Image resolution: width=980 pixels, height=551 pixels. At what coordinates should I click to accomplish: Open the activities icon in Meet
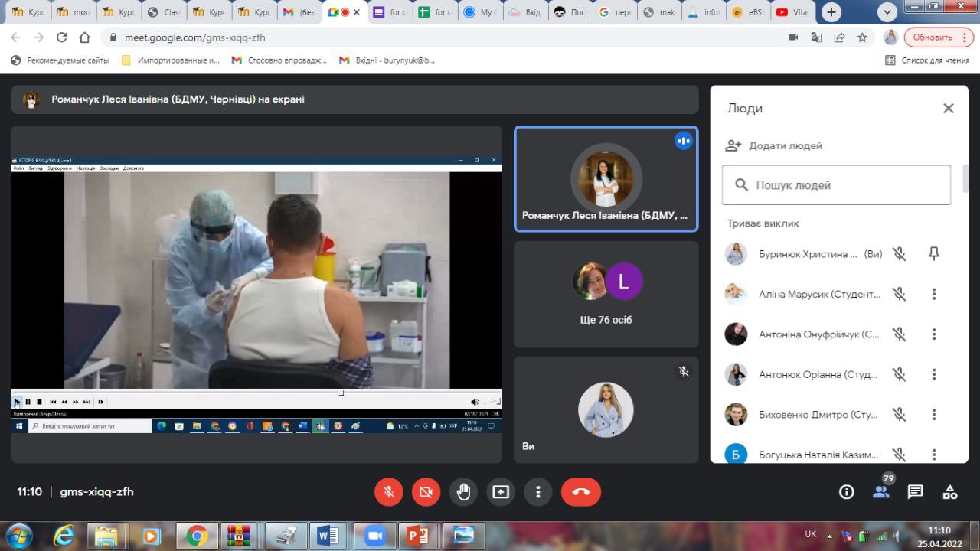(x=949, y=492)
